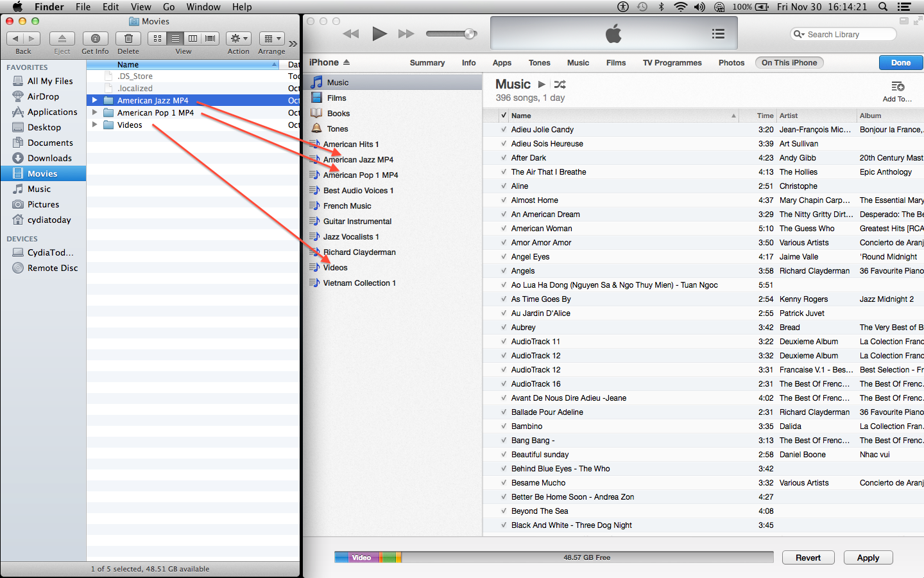Open the Best Audio Voices 1 playlist

click(358, 190)
